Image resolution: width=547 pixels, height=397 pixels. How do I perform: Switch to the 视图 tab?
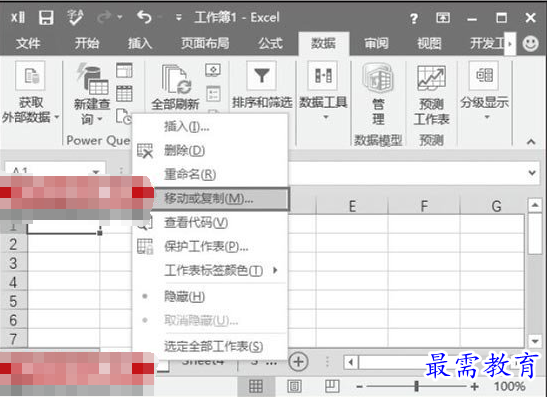click(429, 44)
